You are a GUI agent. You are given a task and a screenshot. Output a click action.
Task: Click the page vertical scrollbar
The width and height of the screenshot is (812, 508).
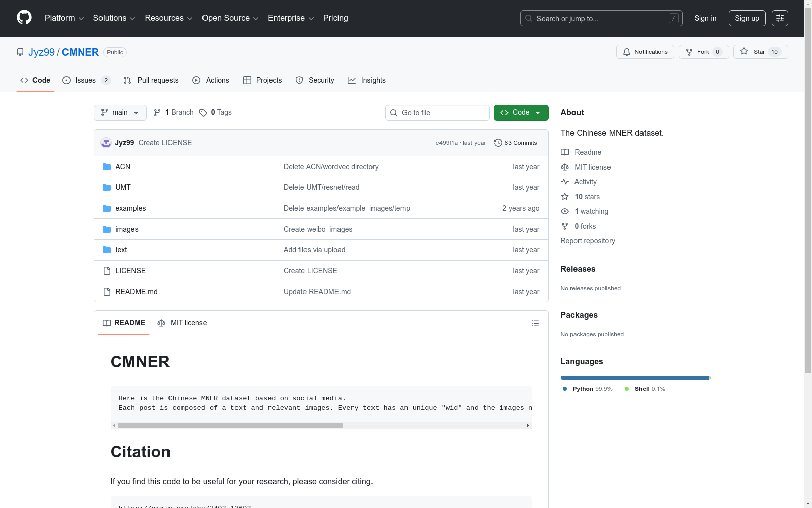pos(808,190)
